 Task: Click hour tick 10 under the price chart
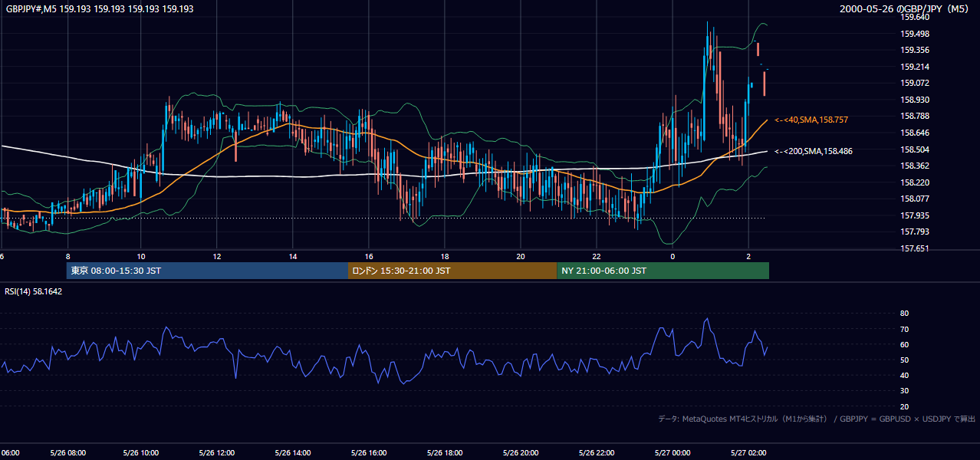(141, 256)
